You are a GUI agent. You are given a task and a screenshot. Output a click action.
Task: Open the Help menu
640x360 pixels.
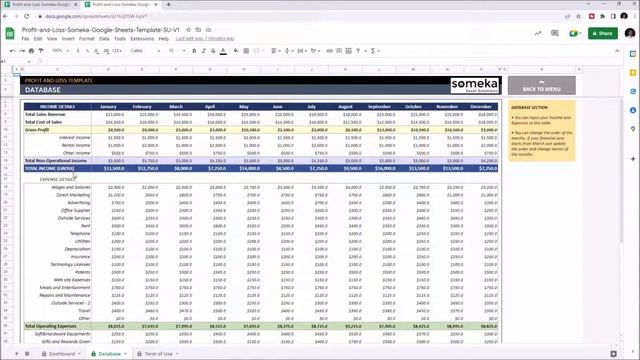[x=164, y=39]
